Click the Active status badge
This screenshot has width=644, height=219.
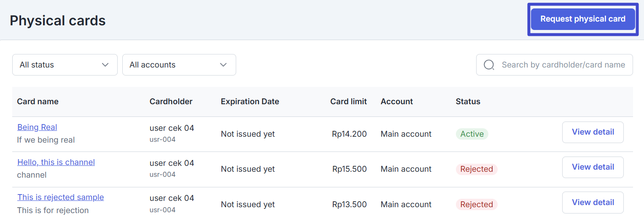click(x=472, y=134)
